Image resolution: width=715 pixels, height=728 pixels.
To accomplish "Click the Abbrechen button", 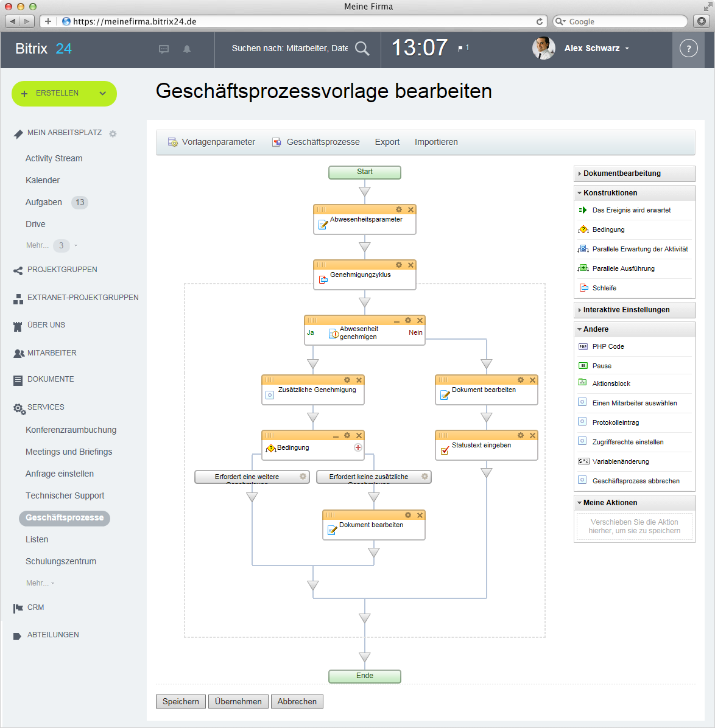I will pyautogui.click(x=297, y=701).
